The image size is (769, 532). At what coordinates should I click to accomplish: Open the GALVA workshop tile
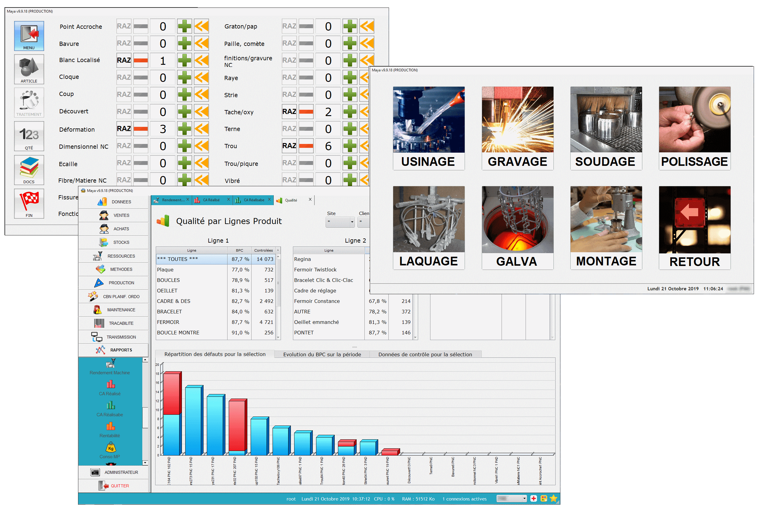(x=517, y=228)
